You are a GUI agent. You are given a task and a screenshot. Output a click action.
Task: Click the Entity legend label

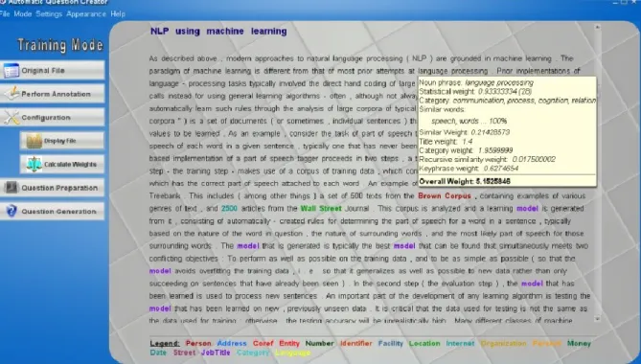coord(289,343)
